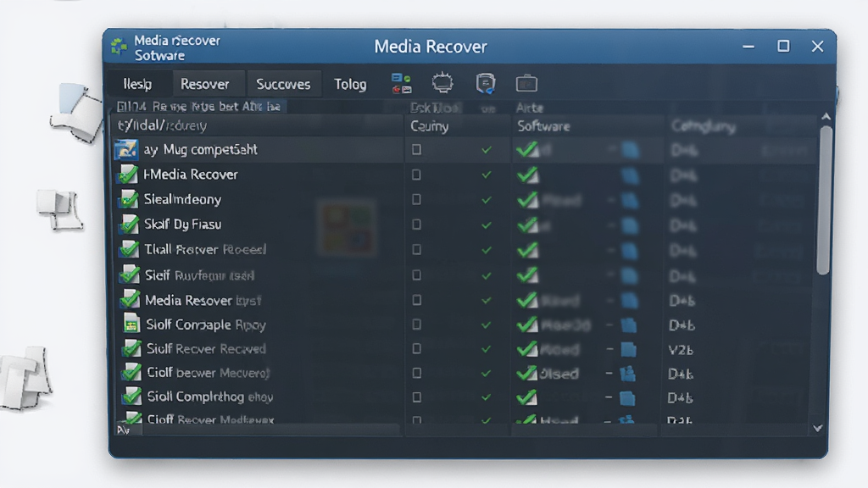This screenshot has height=488, width=868.
Task: Tick Cauiny checkbox for 'Sieal'mdeony'
Action: pos(416,199)
